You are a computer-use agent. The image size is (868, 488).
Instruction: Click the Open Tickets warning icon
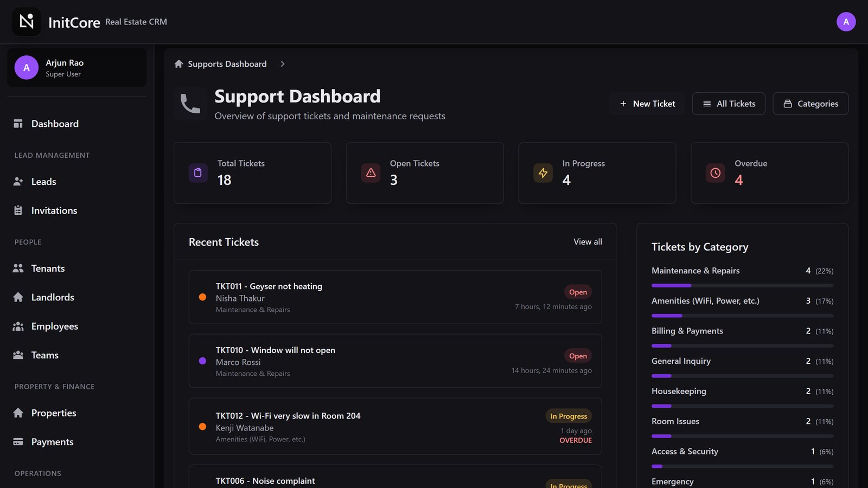coord(371,173)
